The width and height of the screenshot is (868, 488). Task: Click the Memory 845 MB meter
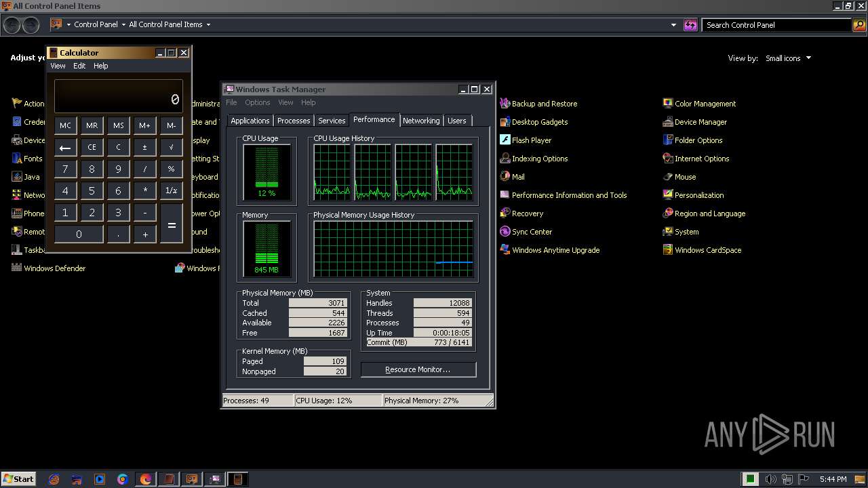click(x=267, y=249)
